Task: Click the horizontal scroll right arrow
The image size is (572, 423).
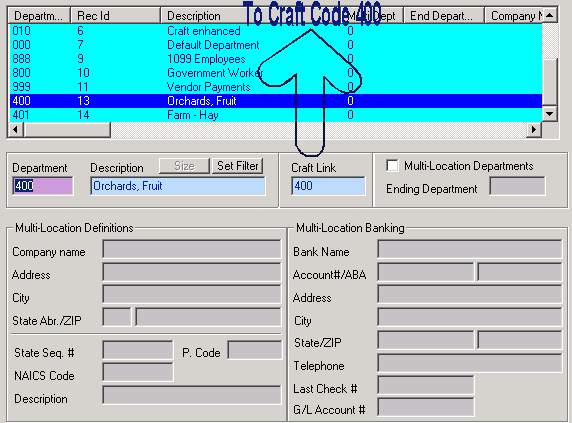Action: coord(534,129)
